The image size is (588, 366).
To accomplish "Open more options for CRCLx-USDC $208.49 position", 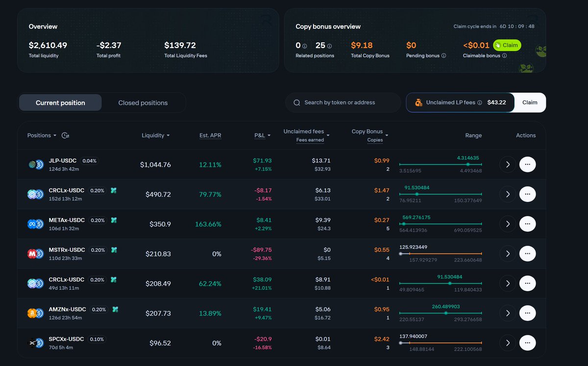I will tap(527, 283).
